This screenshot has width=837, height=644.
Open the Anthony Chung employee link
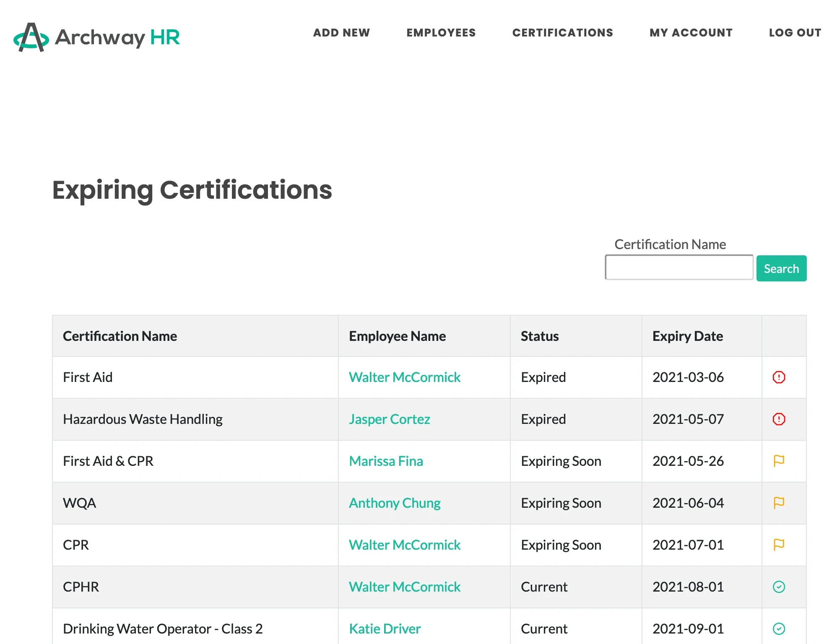click(395, 503)
